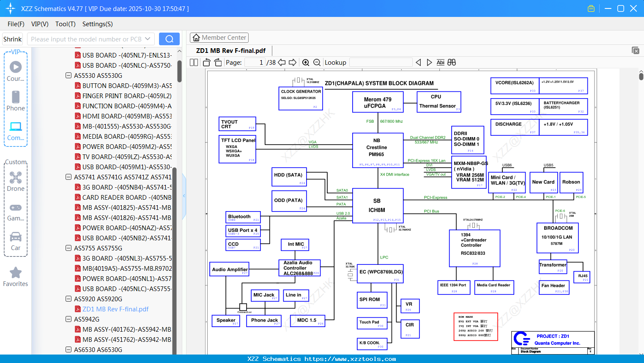Click the PDF viewer vertical scrollbar thumb
Viewport: 644px width, 363px height.
coord(641,77)
